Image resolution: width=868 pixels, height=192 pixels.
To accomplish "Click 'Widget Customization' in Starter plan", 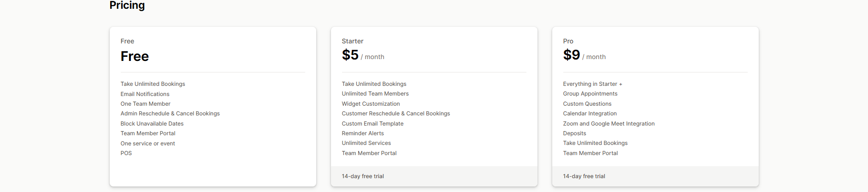I will [371, 104].
